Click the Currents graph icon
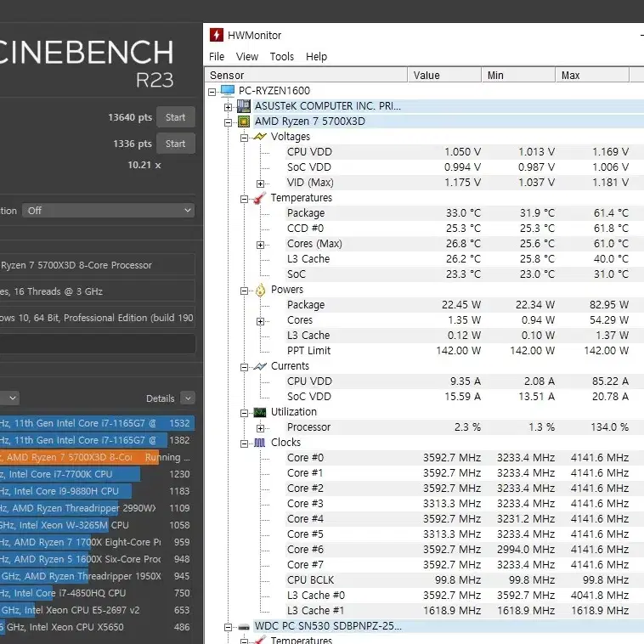Screen dimensions: 644x644 pyautogui.click(x=260, y=366)
